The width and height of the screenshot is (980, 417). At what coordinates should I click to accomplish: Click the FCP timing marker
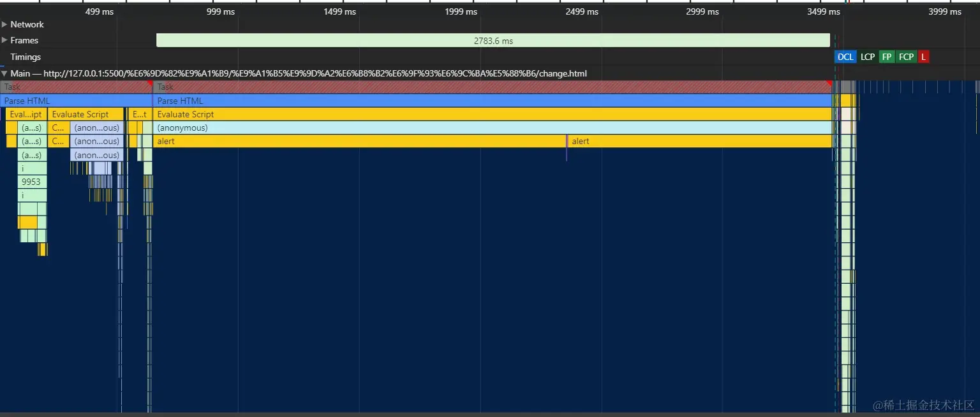pyautogui.click(x=906, y=57)
